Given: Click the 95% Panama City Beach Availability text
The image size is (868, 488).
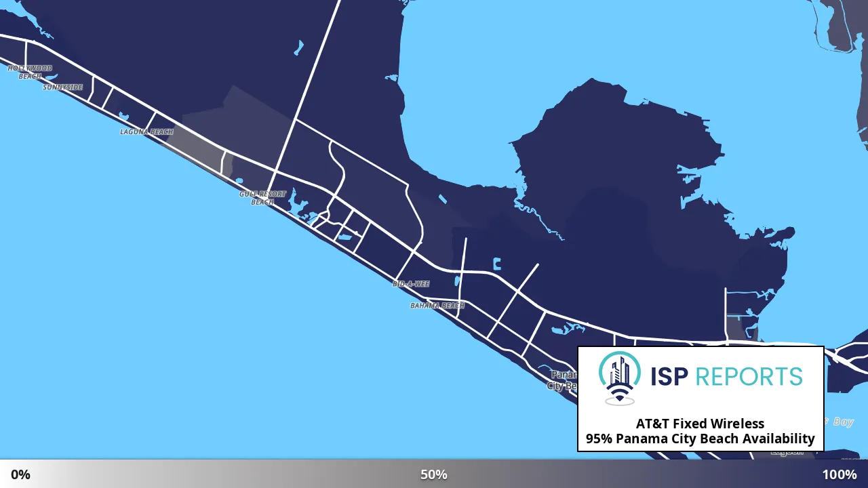Looking at the screenshot, I should click(700, 439).
